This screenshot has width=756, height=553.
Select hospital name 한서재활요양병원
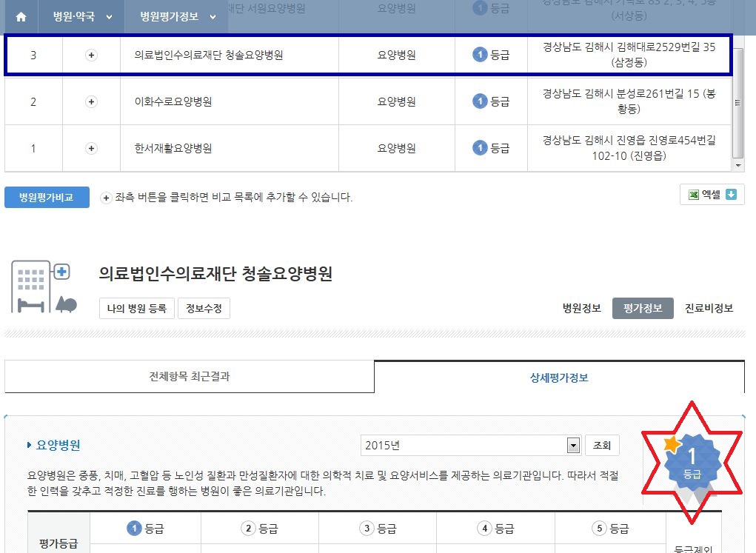pos(173,149)
